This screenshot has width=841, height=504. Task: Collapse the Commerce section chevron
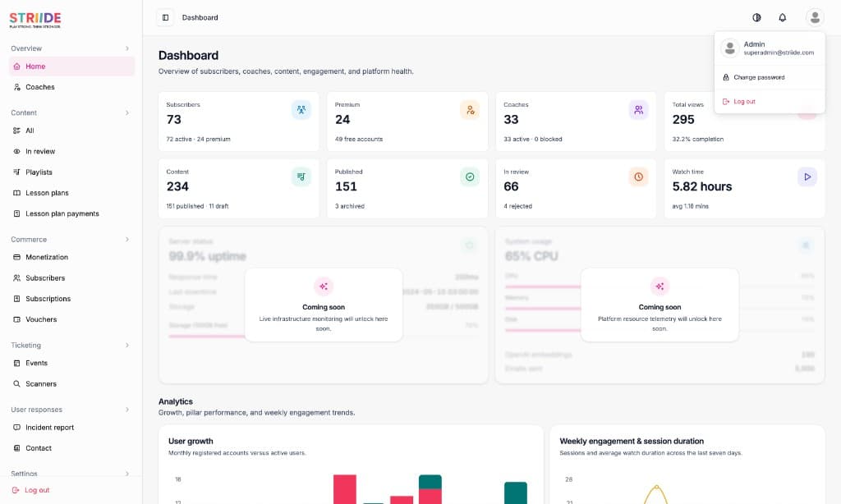(127, 239)
